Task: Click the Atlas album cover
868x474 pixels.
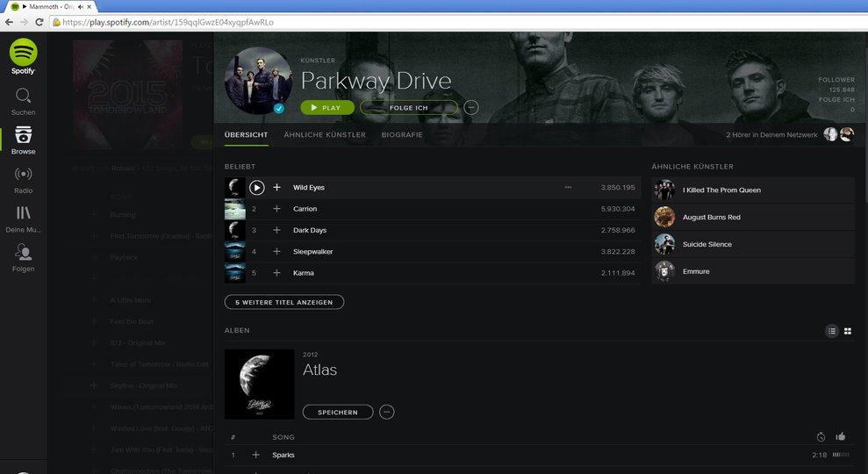Action: pos(260,384)
